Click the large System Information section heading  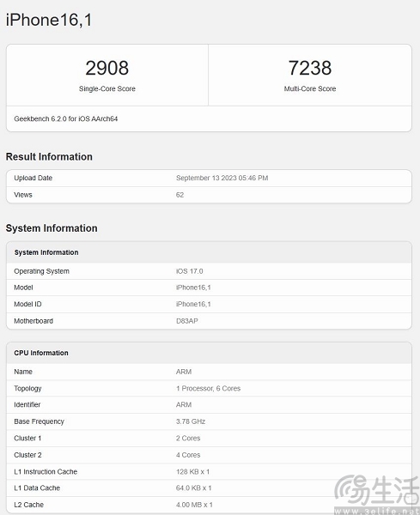[52, 228]
